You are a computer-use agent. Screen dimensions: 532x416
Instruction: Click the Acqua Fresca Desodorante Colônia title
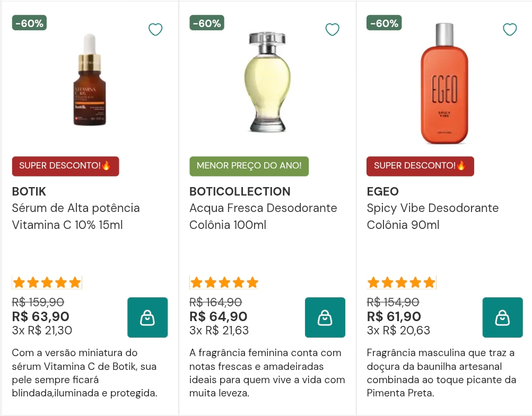(x=263, y=216)
